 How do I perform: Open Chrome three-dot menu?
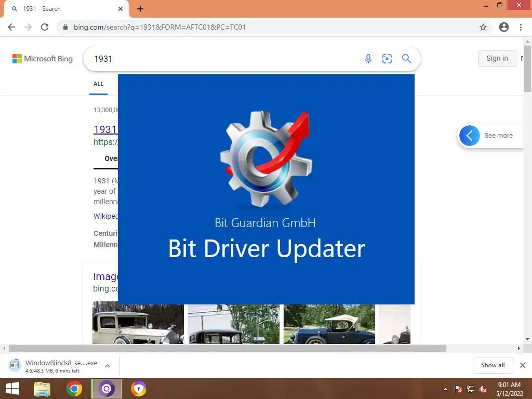521,27
